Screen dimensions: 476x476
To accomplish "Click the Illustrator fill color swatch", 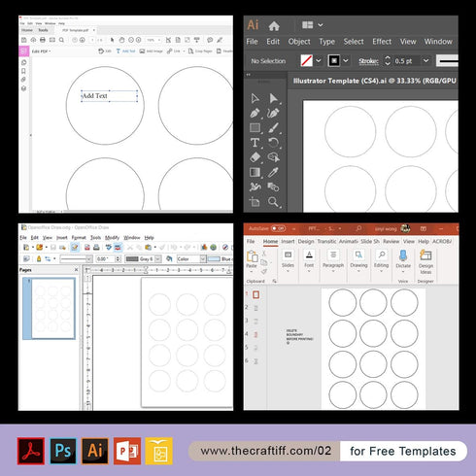I will 306,61.
